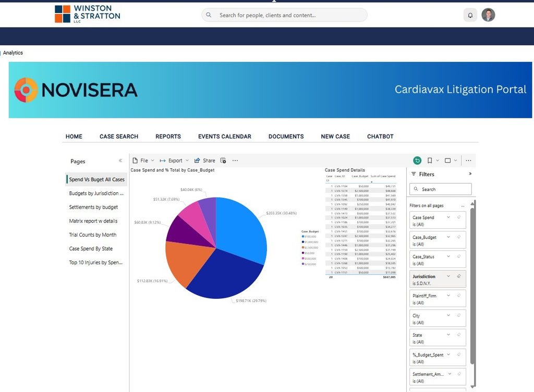
Task: Open the far-right toolbar ellipsis menu
Action: tap(469, 160)
